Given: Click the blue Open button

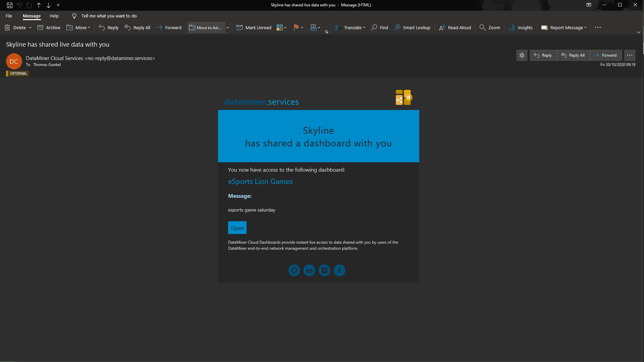Looking at the screenshot, I should click(237, 228).
